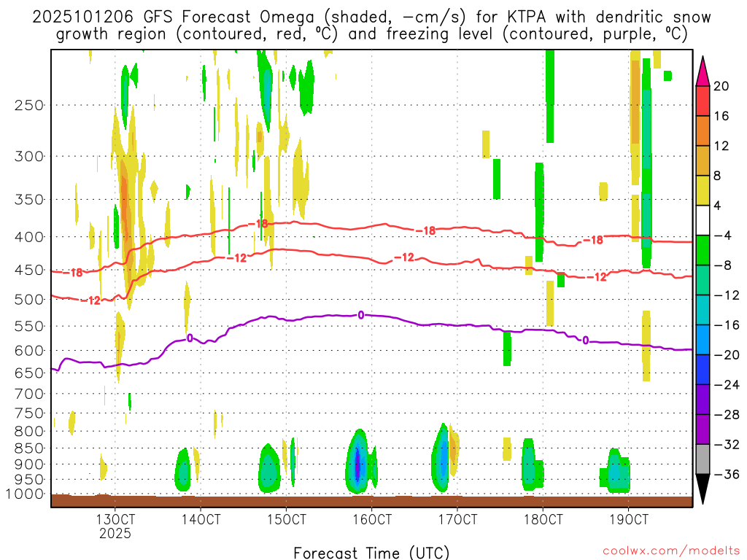747x560 pixels.
Task: Click the 450 pressure level label
Action: point(29,270)
